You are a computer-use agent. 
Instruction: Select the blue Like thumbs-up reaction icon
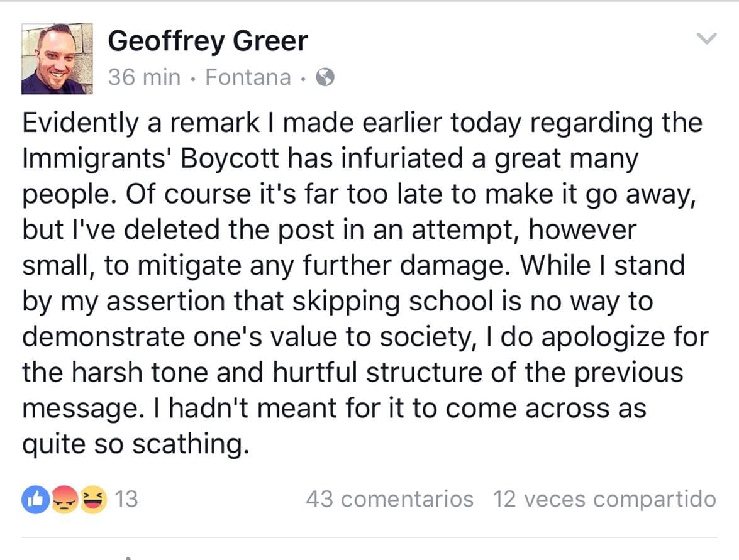pyautogui.click(x=34, y=498)
